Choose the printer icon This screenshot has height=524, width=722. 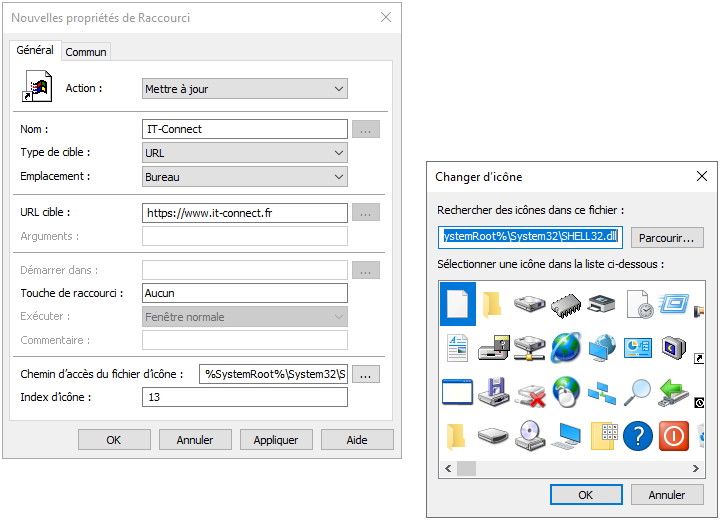coord(602,304)
